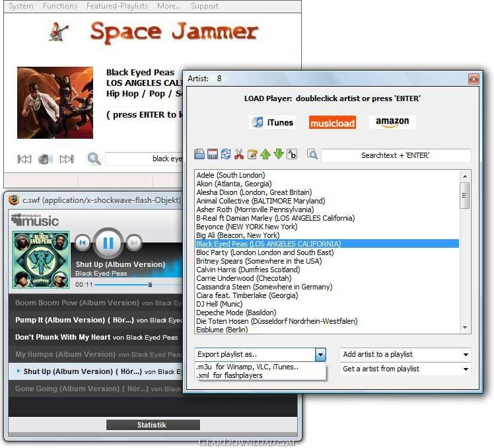Screen dimensions: 494x448
Task: Expand 'Add artist to a playlist' dropdown
Action: click(x=466, y=355)
